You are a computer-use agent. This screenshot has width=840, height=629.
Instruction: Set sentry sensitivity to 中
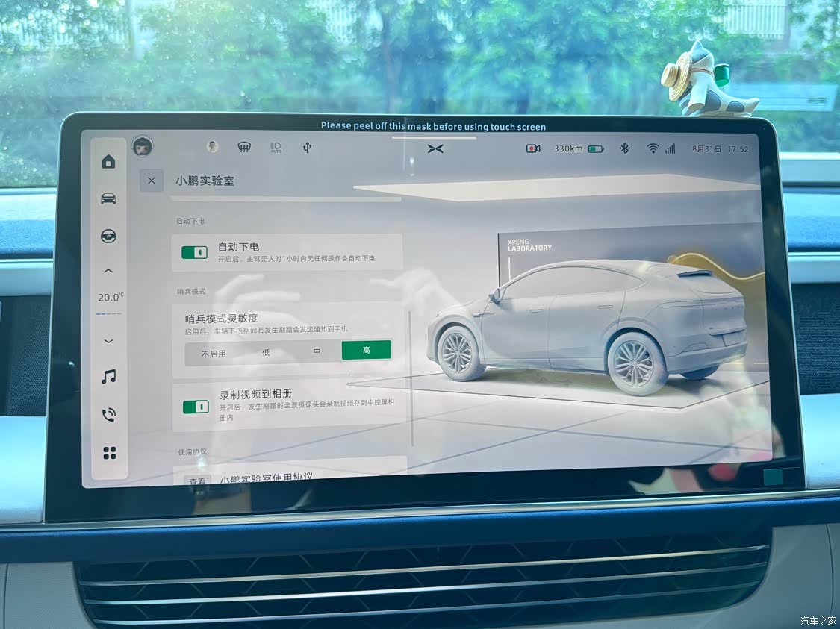pyautogui.click(x=317, y=351)
